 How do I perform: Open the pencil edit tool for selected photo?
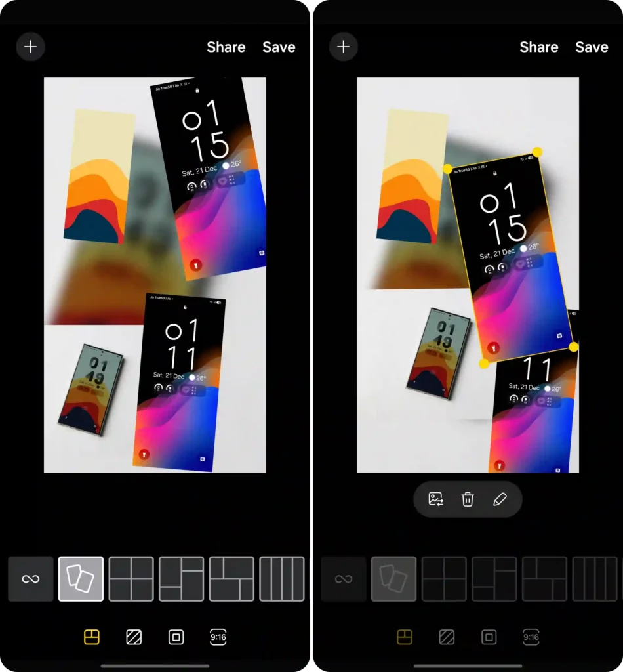500,499
